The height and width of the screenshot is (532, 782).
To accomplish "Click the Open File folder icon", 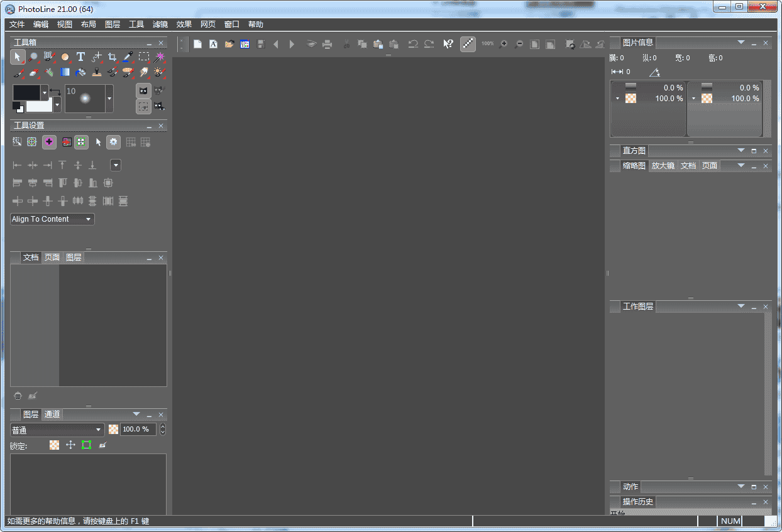I will coord(229,44).
